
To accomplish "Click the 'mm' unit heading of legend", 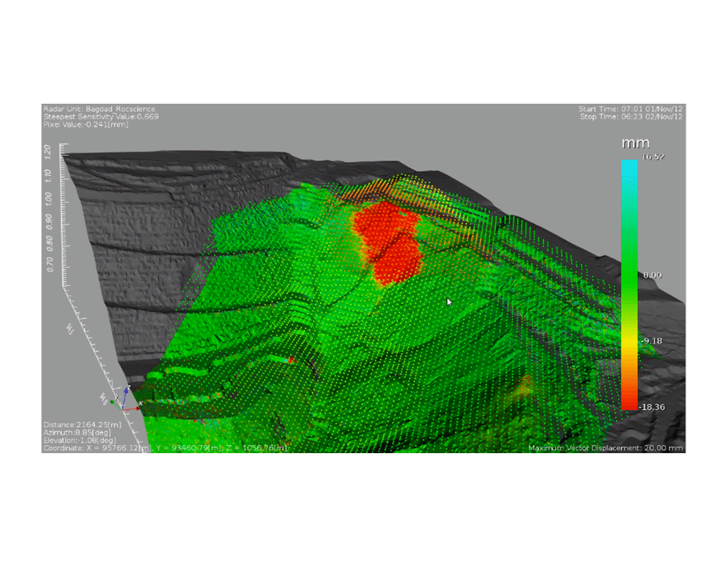I will [x=635, y=143].
